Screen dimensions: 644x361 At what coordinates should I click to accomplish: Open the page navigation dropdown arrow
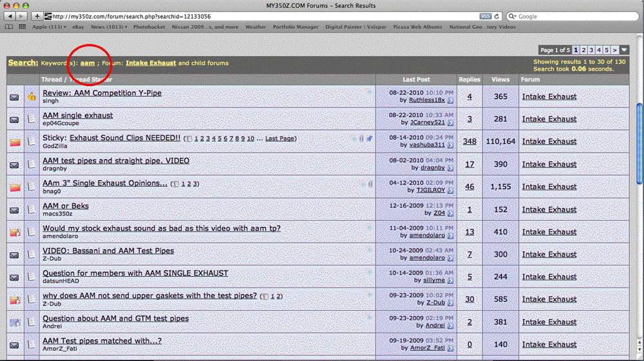624,50
